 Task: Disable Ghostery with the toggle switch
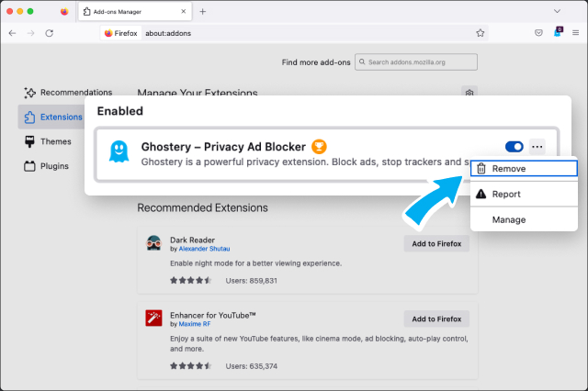click(x=514, y=147)
